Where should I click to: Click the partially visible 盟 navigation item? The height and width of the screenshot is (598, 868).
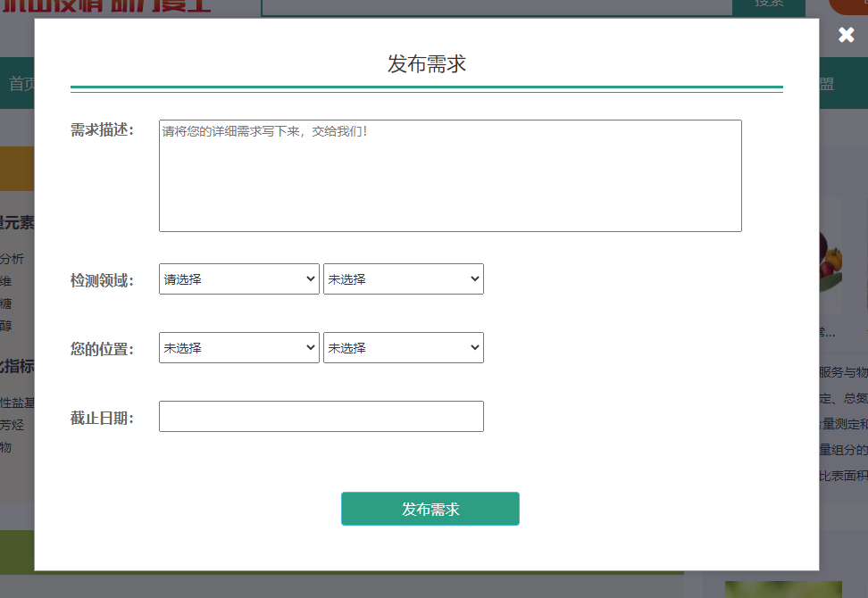click(827, 84)
